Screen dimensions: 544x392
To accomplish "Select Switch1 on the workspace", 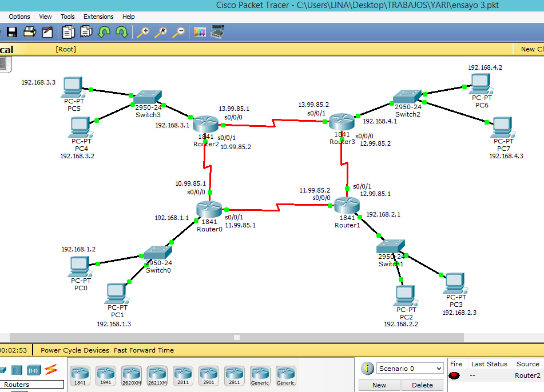I will click(391, 246).
